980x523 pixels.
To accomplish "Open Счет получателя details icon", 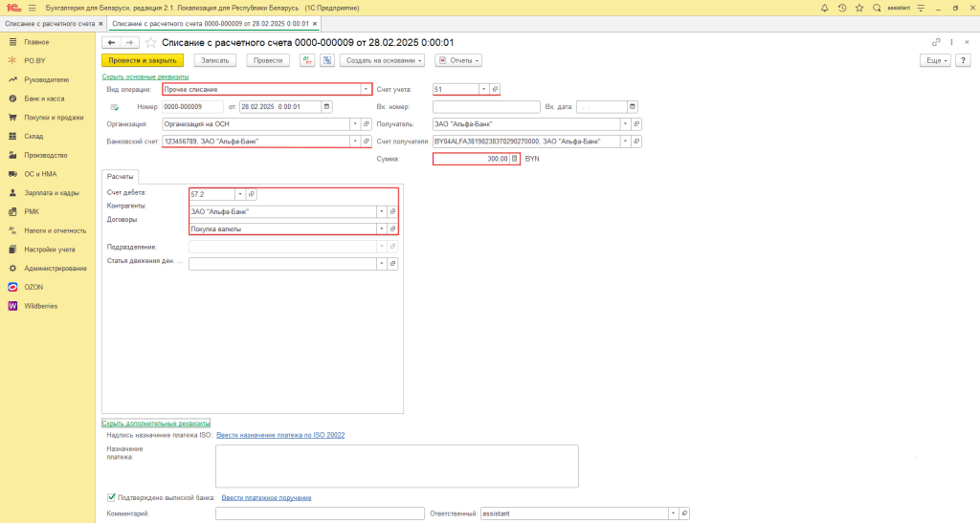I will point(636,142).
